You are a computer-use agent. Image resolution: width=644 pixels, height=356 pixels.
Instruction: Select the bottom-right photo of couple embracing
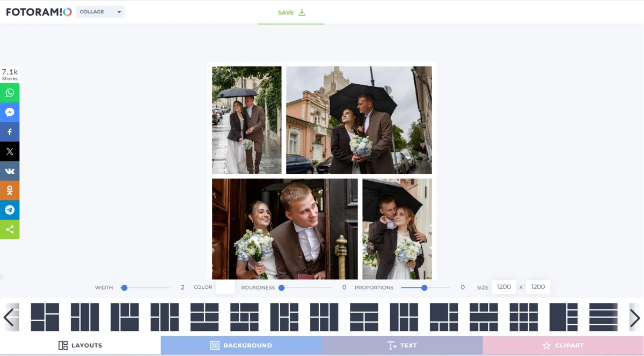coord(397,229)
